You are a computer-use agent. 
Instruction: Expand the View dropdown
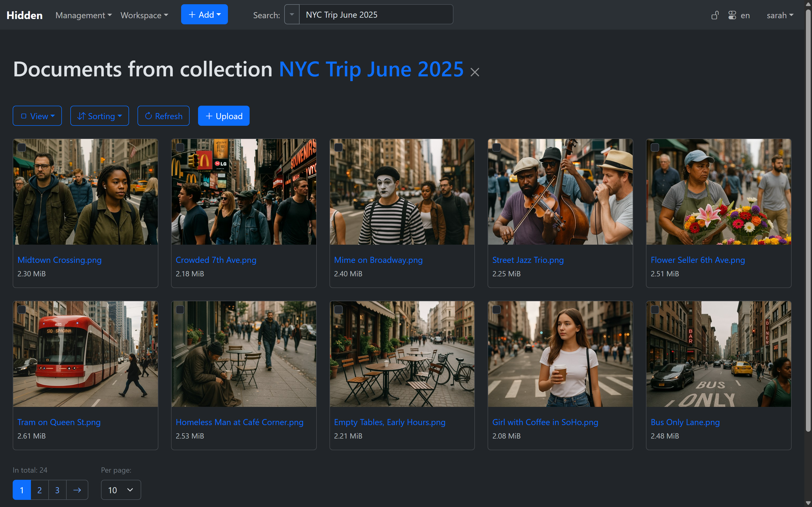pos(37,116)
